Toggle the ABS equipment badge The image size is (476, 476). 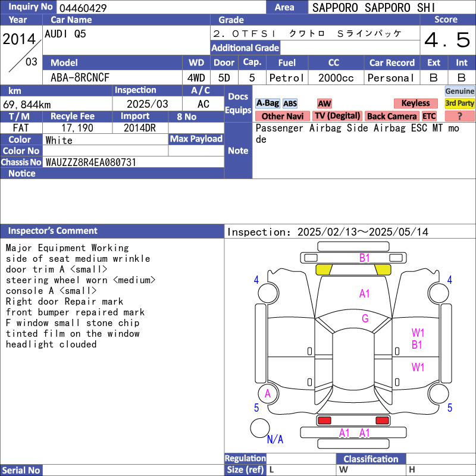coord(290,104)
